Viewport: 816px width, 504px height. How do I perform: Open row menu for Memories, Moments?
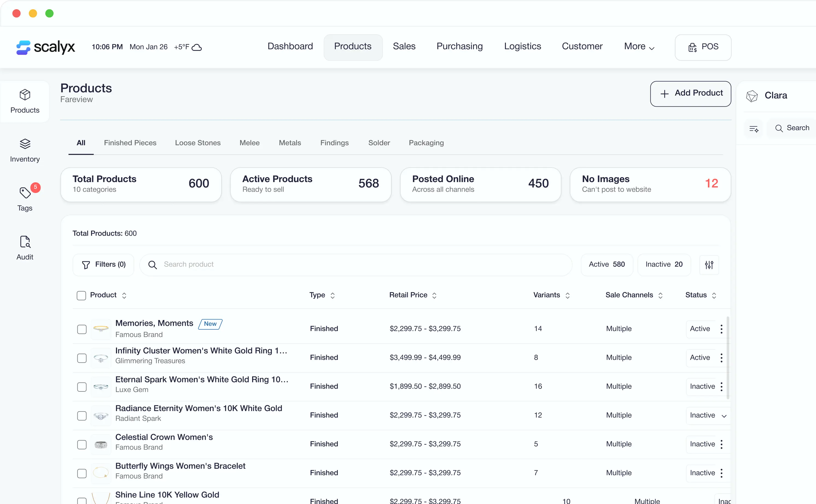tap(721, 329)
